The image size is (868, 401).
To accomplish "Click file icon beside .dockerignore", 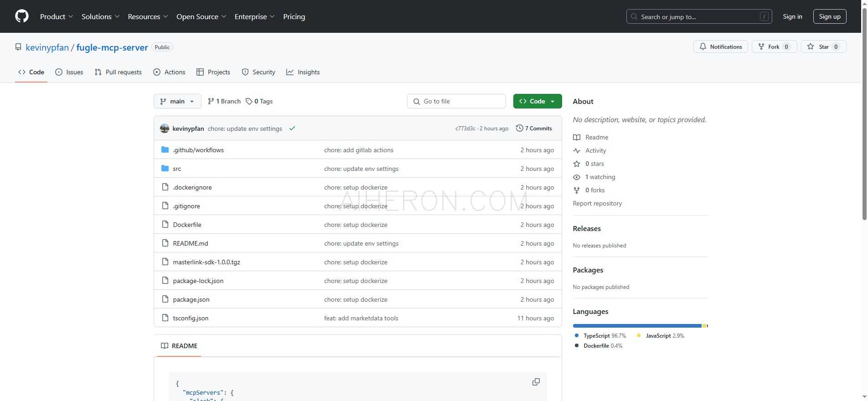I will 165,187.
